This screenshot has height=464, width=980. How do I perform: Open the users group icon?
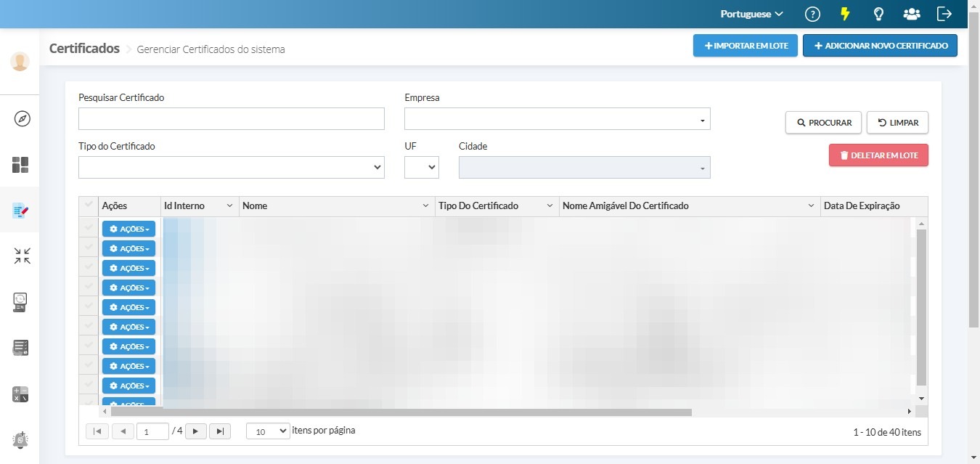(912, 14)
